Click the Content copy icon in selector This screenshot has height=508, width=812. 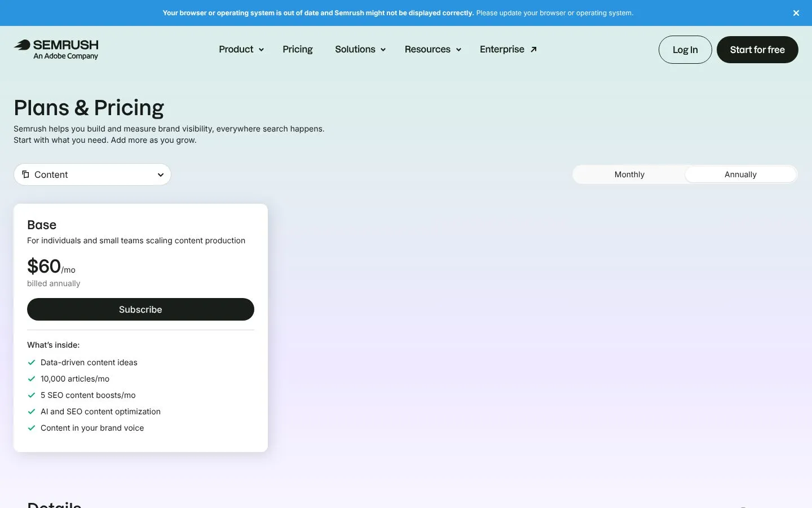pos(25,174)
